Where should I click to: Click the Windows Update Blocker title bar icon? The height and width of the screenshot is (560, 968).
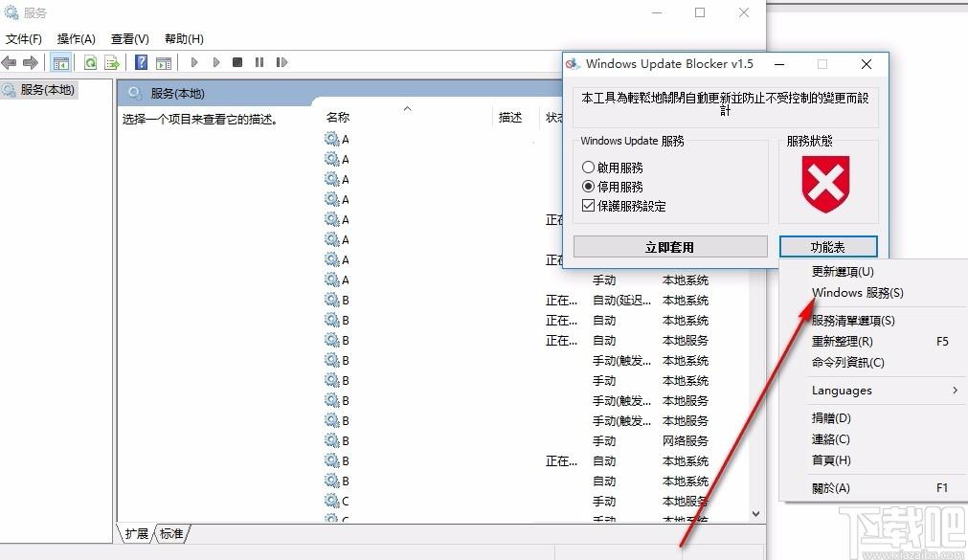pyautogui.click(x=573, y=63)
